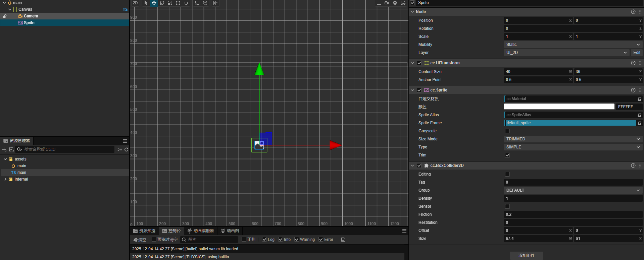This screenshot has width=644, height=260.
Task: Open cc.BoxCollider2D more options menu
Action: point(640,166)
